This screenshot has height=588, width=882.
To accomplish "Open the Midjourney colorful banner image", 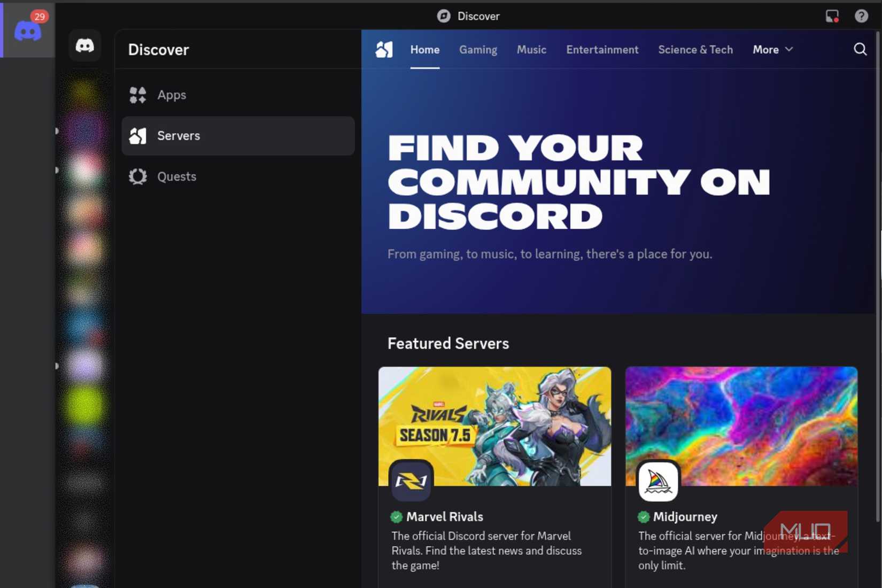I will (x=741, y=426).
